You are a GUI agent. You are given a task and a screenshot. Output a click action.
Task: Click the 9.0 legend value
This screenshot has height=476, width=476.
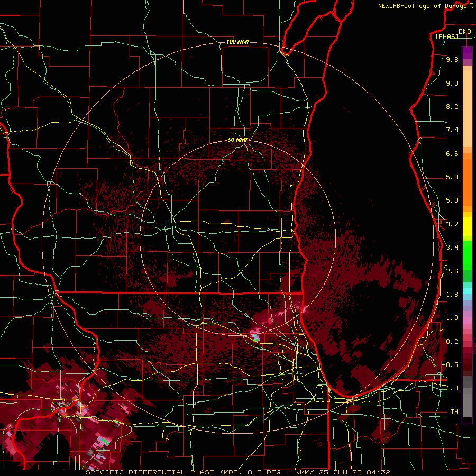[452, 84]
